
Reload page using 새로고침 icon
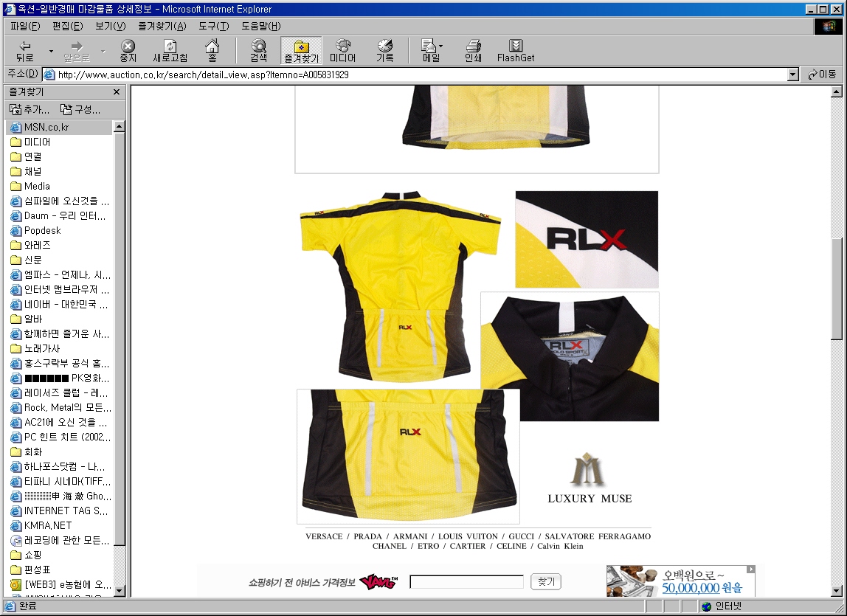coord(170,52)
